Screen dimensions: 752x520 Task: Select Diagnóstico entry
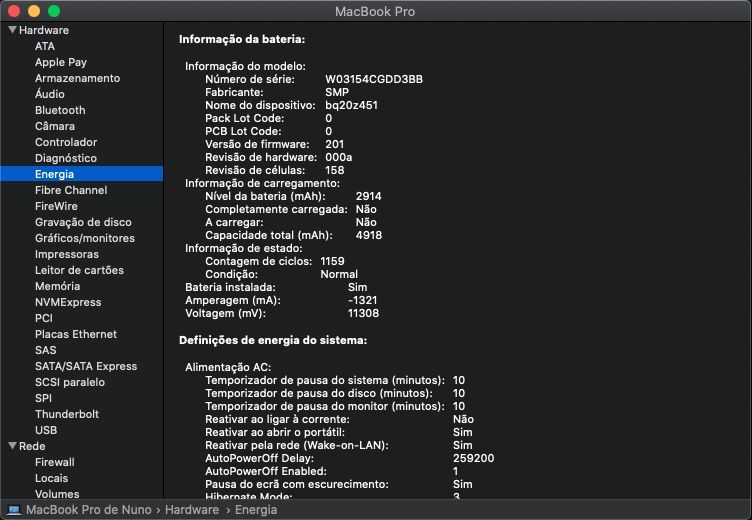coord(66,158)
